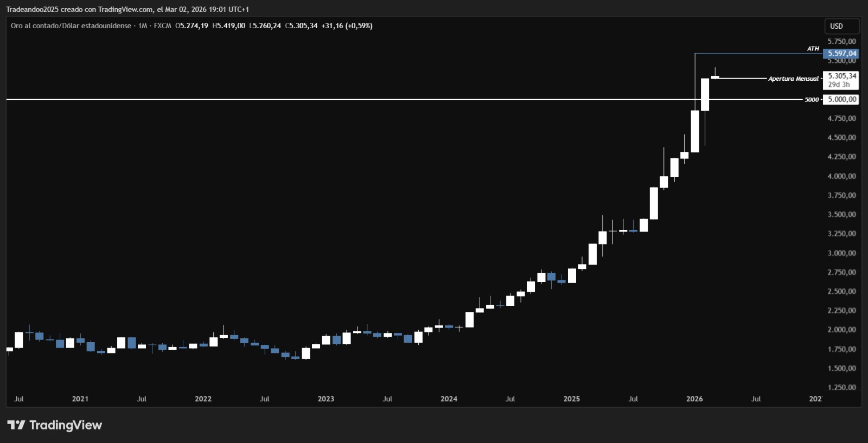
Task: Open the USD currency selector
Action: pyautogui.click(x=840, y=26)
